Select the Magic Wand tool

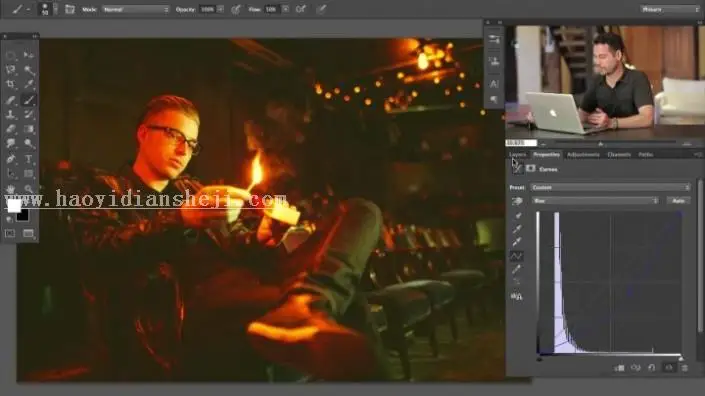point(29,70)
